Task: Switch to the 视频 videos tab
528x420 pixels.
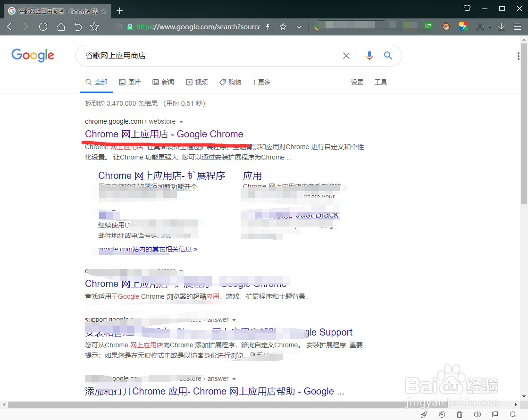Action: 197,82
